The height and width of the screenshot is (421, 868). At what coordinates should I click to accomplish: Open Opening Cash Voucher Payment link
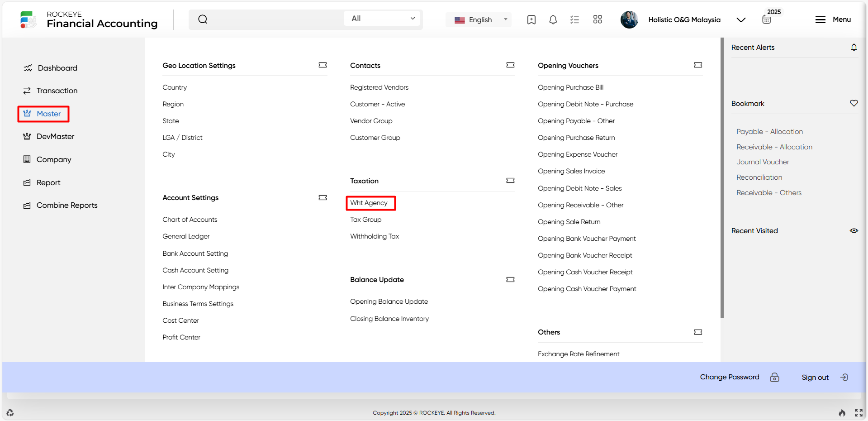click(587, 289)
